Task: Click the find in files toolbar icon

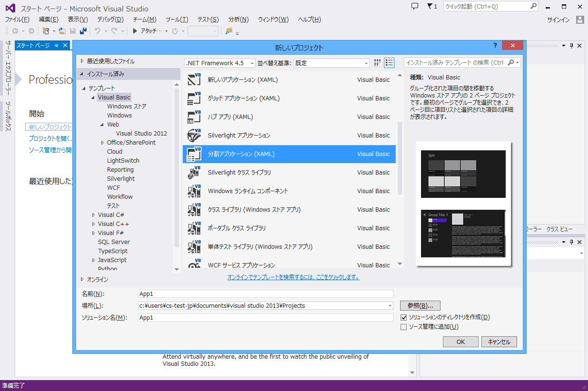Action: [228, 31]
